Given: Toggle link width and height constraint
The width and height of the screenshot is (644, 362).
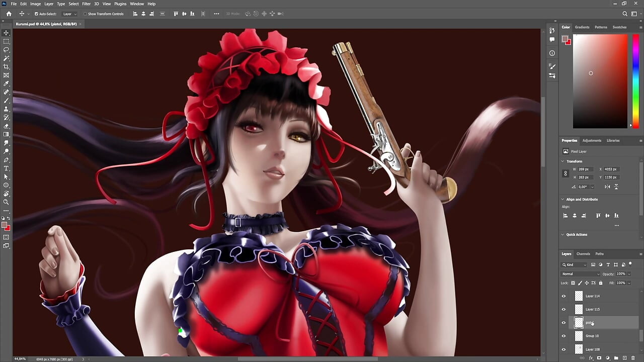Looking at the screenshot, I should (x=566, y=173).
